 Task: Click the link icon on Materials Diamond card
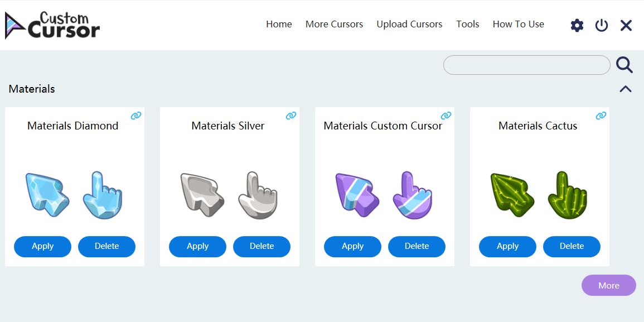135,115
